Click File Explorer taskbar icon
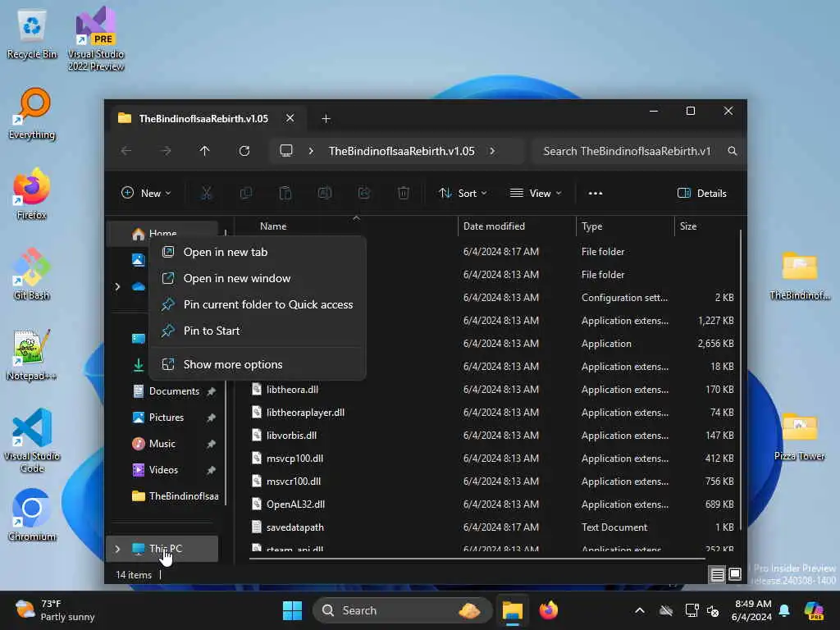Image resolution: width=840 pixels, height=630 pixels. point(512,610)
